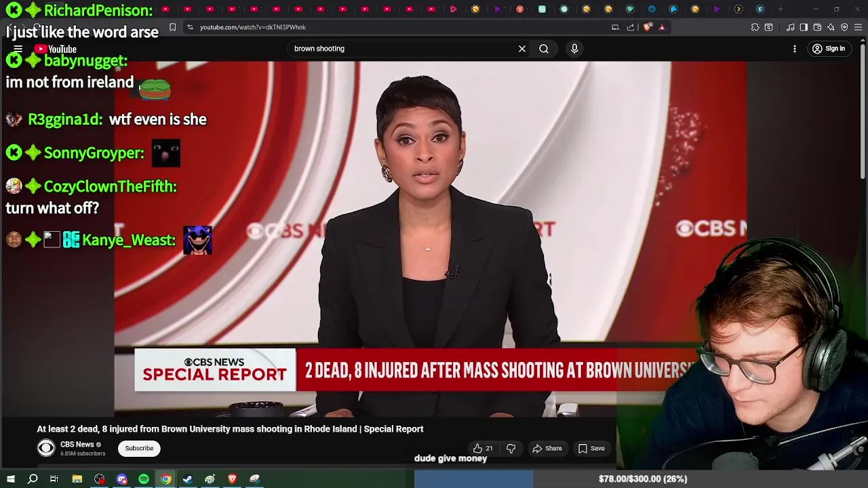This screenshot has width=868, height=488.
Task: Save the video to a playlist
Action: coord(591,448)
